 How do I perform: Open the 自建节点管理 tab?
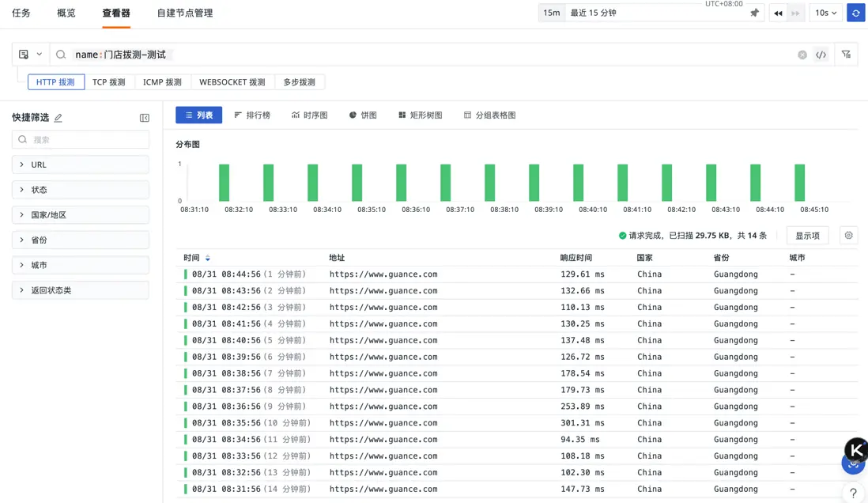click(184, 13)
